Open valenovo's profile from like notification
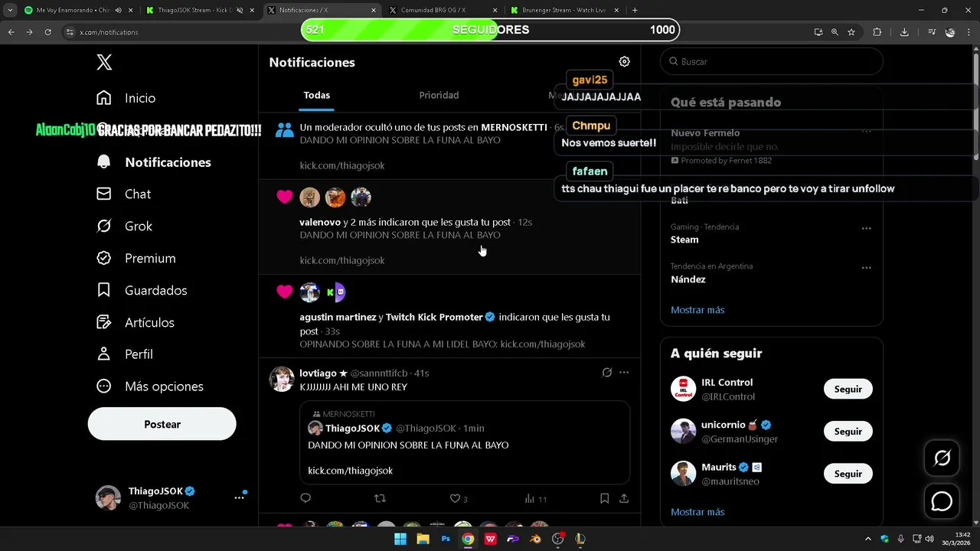The image size is (980, 551). click(x=320, y=222)
